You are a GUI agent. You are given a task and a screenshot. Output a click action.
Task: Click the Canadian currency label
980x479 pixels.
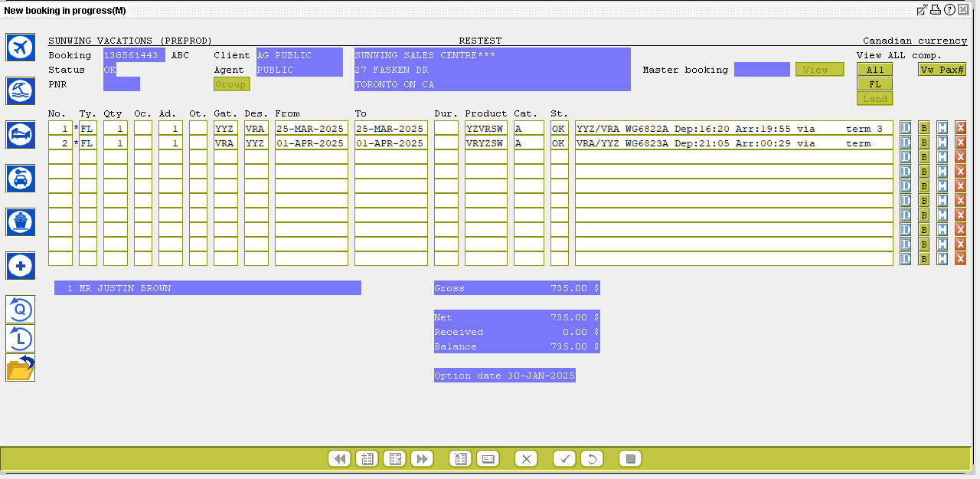coord(915,41)
